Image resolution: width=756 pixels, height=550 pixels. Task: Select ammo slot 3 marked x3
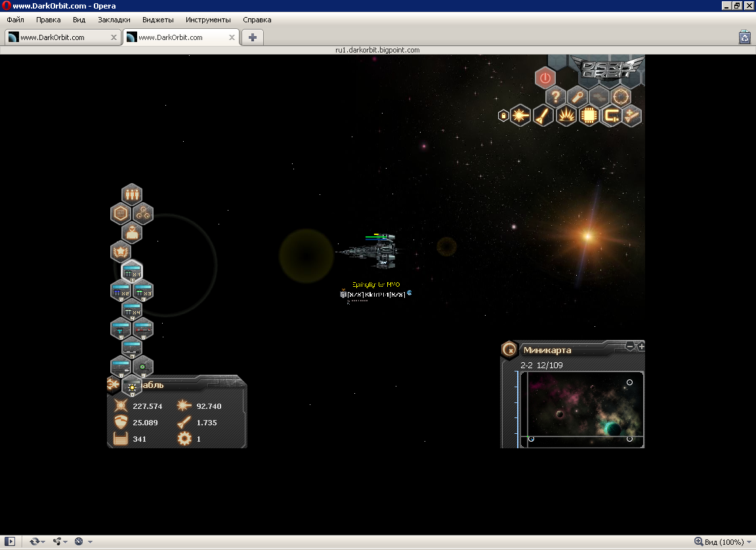142,290
